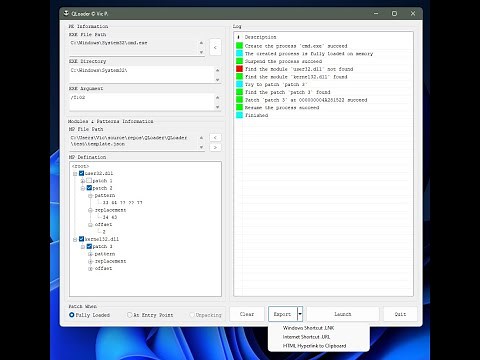The image size is (480, 360).
Task: Click down arrow of EXE Argument field
Action: 217,107
